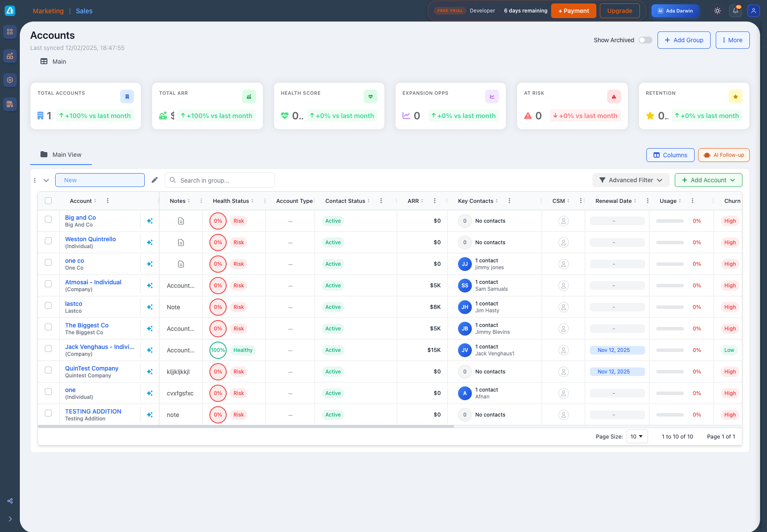This screenshot has height=532, width=767.
Task: Toggle the Show Archived switch
Action: pos(645,40)
